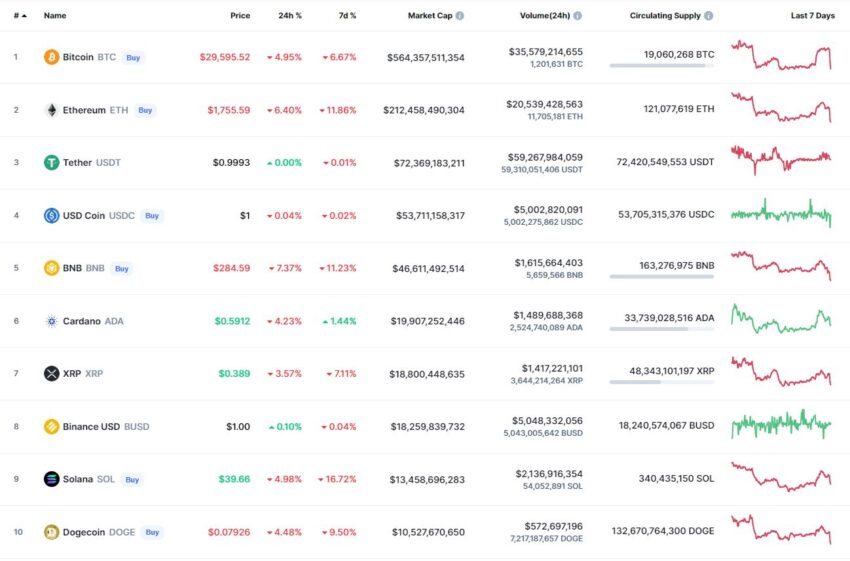Click the XRP black logo icon
Screen dimensions: 850x561
click(51, 373)
